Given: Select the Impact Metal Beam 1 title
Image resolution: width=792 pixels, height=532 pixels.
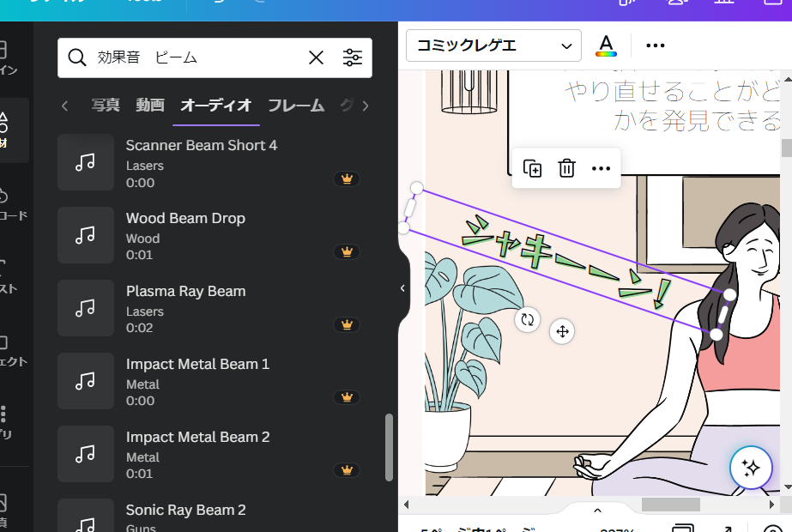Looking at the screenshot, I should coord(197,365).
